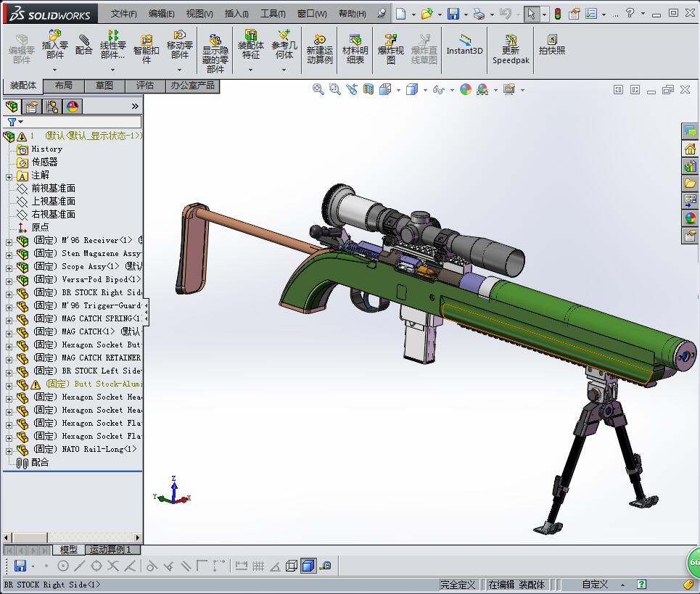Open the PropertyManager tab icon in side panel

point(32,107)
